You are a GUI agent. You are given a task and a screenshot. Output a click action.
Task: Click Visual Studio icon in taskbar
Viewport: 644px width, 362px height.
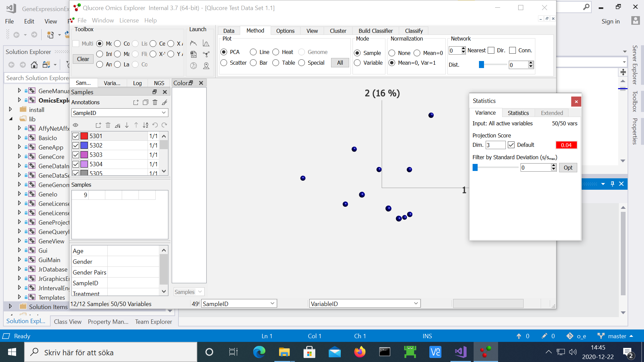tap(461, 352)
